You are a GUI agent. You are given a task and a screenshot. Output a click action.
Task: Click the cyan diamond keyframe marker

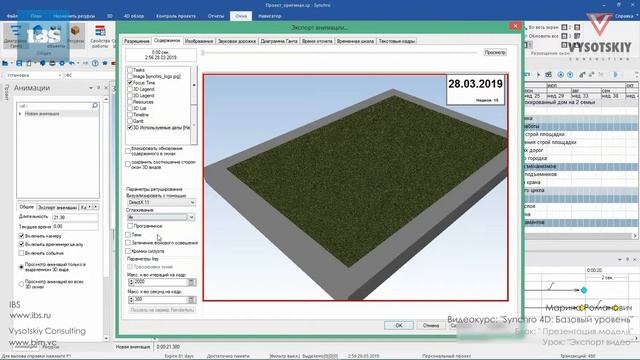pos(584,290)
